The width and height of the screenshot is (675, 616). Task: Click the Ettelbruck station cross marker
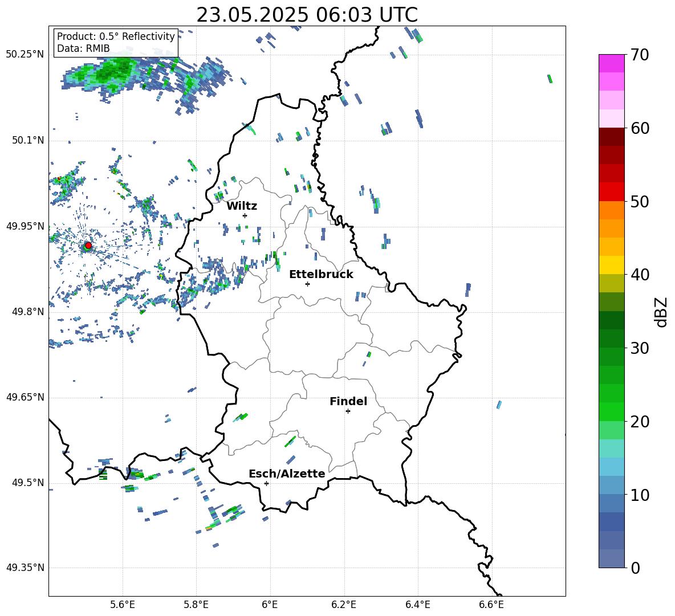tap(307, 284)
